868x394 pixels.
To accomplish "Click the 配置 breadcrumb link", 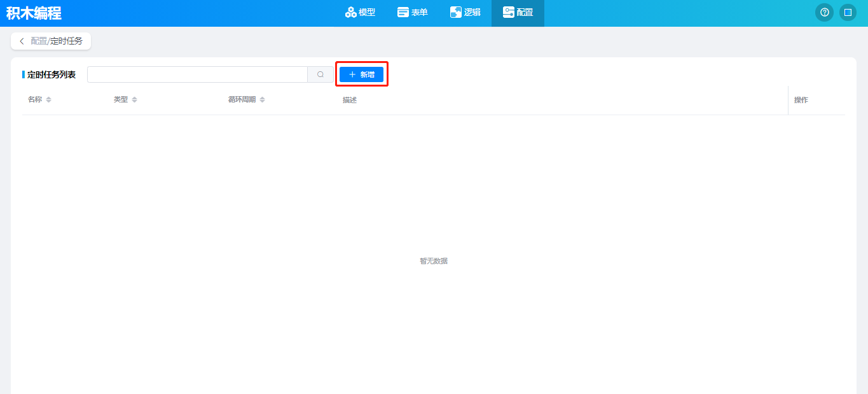I will coord(39,41).
